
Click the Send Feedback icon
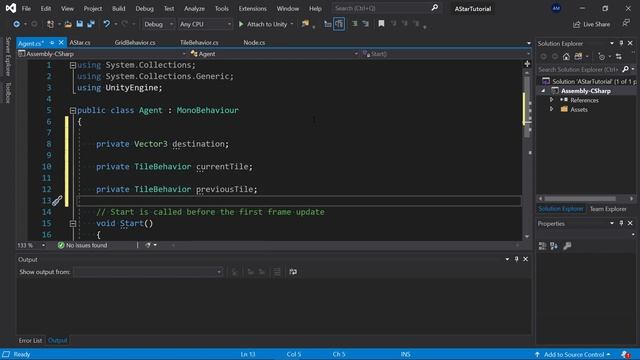coord(626,23)
